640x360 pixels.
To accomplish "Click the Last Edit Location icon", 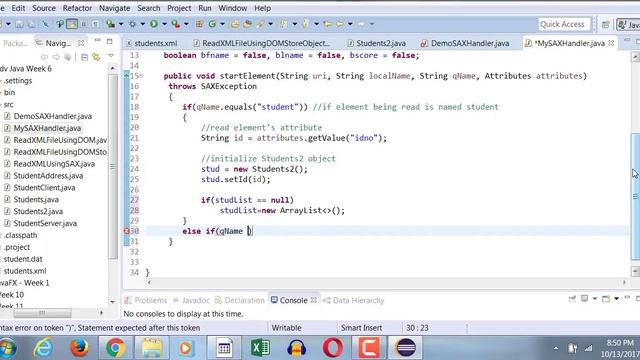I will (327, 24).
